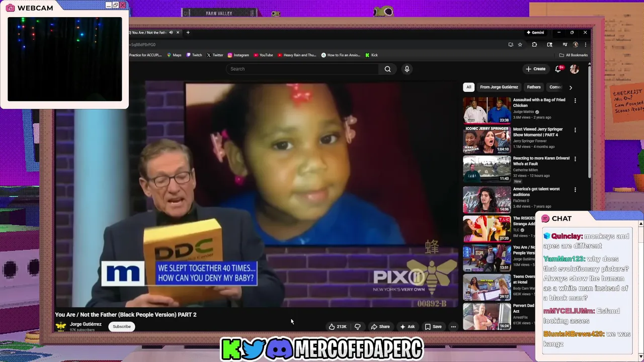Image resolution: width=644 pixels, height=362 pixels.
Task: Click the install app icon in address bar
Action: (511, 44)
